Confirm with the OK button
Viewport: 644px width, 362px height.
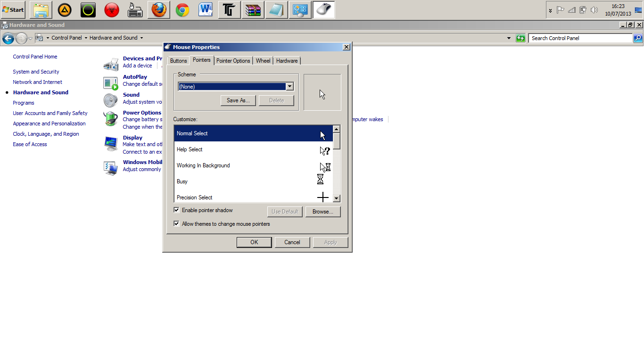[254, 242]
